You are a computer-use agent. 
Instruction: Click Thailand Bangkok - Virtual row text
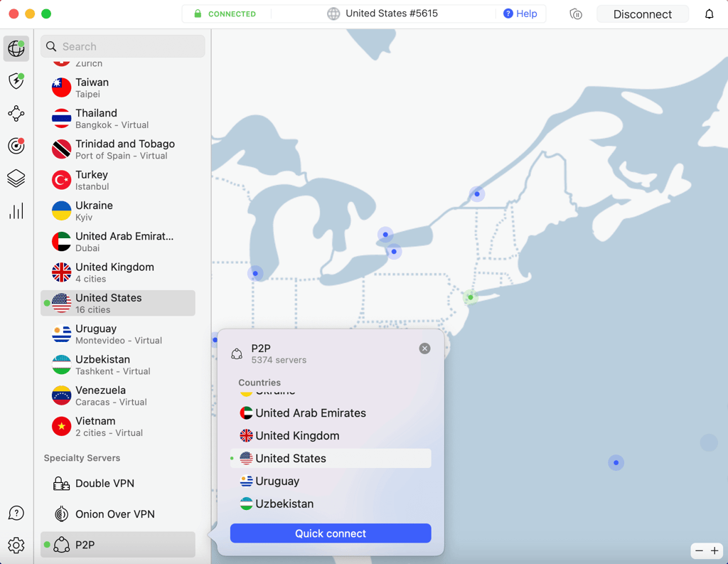[112, 119]
